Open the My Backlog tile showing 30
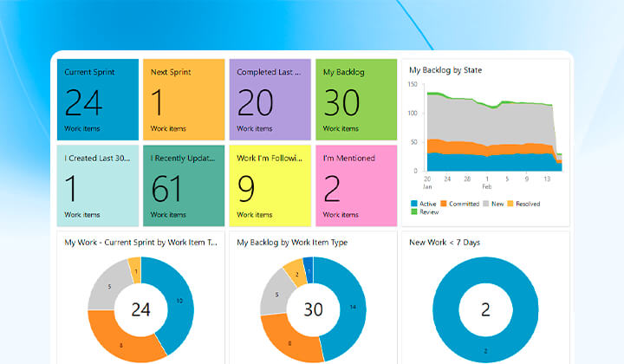624x364 pixels. [x=356, y=100]
